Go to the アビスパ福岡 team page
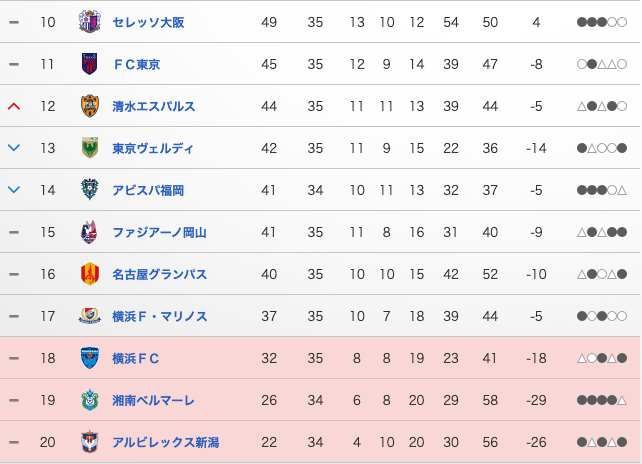 148,190
